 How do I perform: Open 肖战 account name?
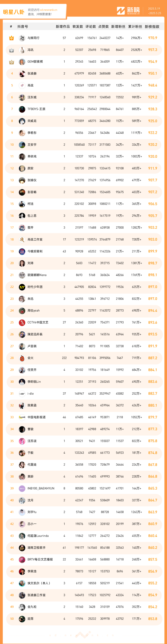click(x=30, y=86)
